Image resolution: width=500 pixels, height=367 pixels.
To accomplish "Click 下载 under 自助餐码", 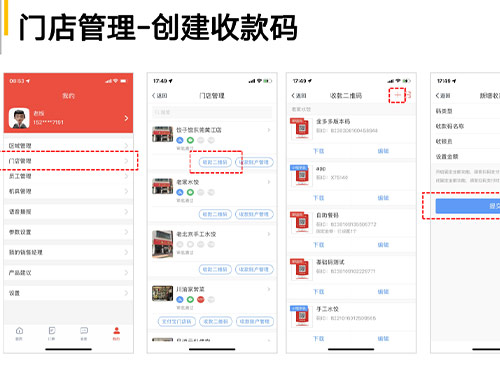I will click(319, 245).
